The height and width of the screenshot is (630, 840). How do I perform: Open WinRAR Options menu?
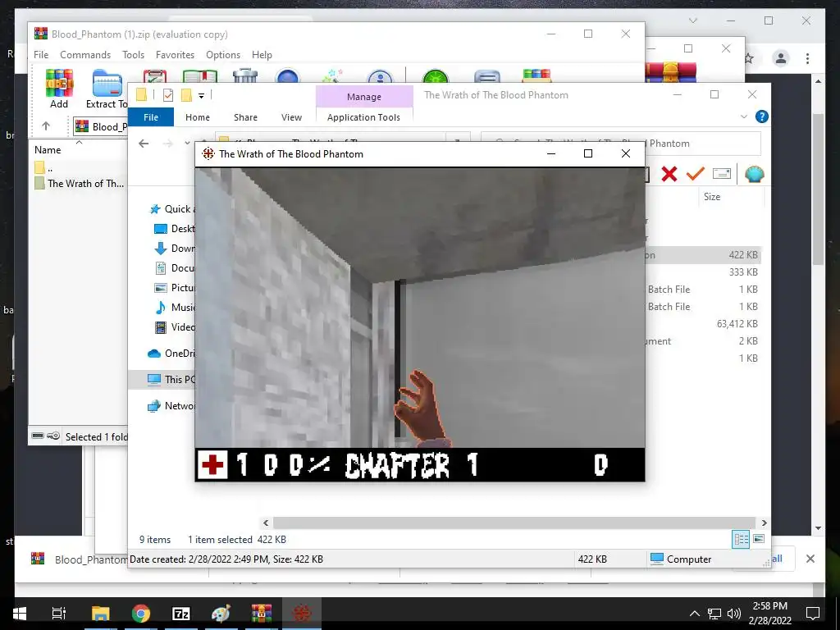click(x=223, y=55)
